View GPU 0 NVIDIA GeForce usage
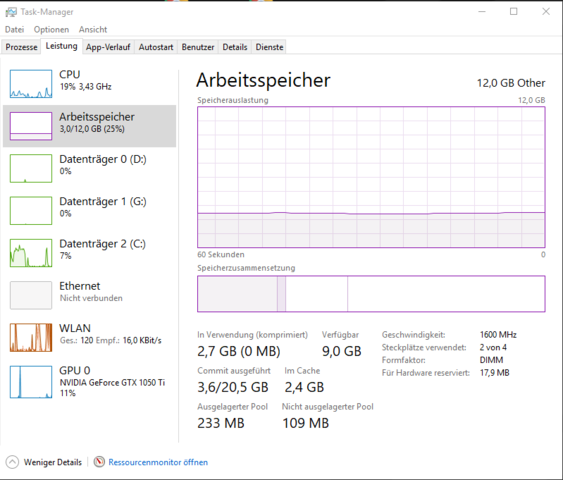Screen dimensions: 563x480 click(x=89, y=381)
